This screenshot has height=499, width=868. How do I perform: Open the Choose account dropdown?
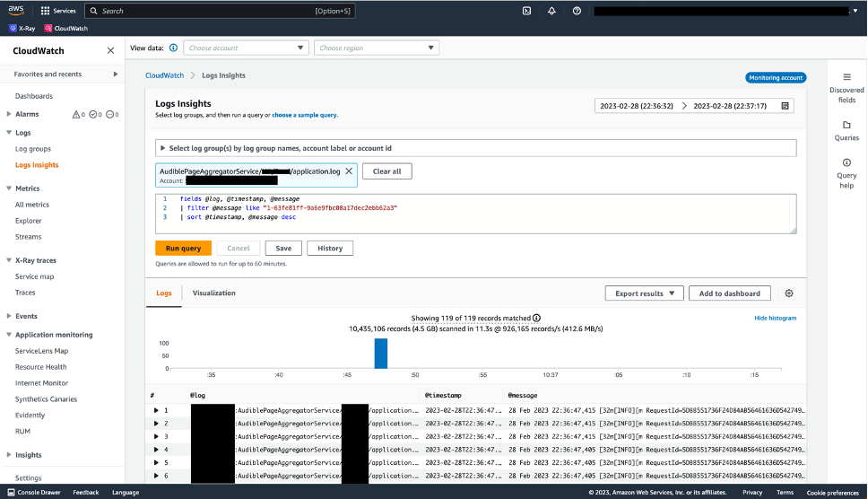pyautogui.click(x=247, y=48)
